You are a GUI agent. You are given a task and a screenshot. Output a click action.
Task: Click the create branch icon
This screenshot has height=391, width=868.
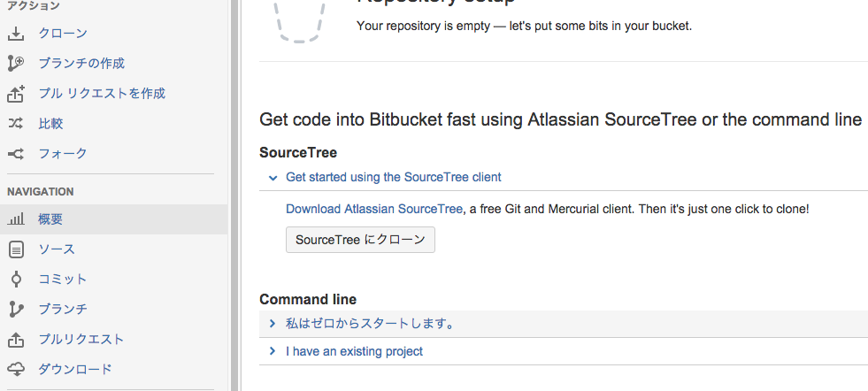[16, 64]
